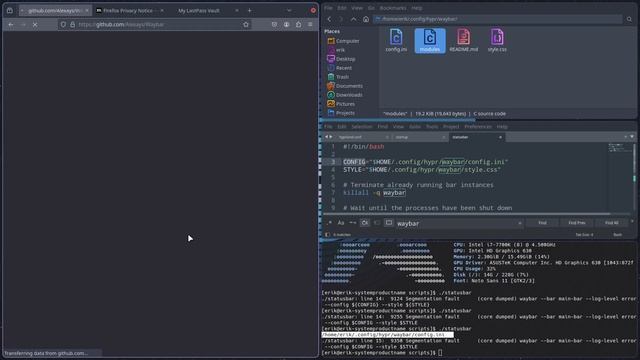Viewport: 640px width, 360px height.
Task: Open file manager Bookmarks menu
Action: tap(393, 8)
